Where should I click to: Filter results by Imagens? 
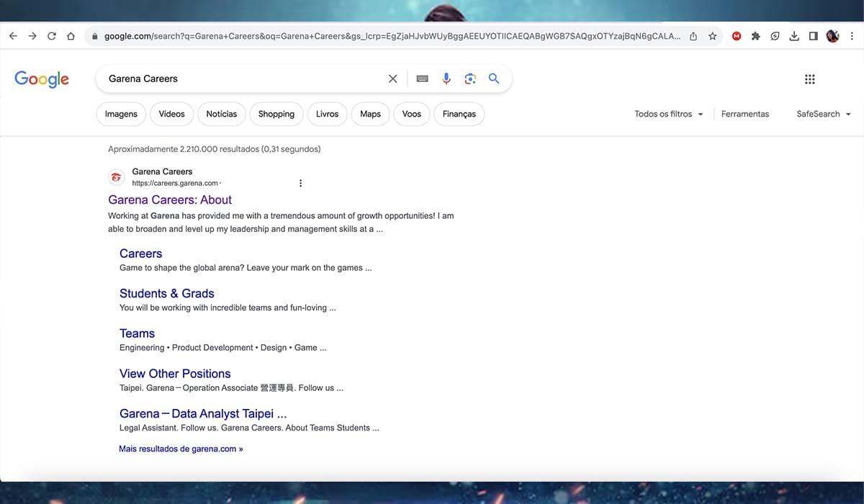click(x=121, y=114)
